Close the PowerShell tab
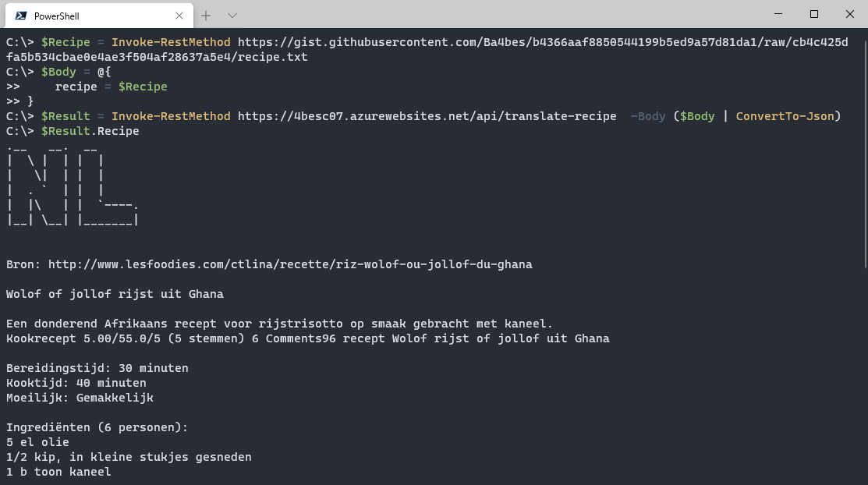Viewport: 868px width, 485px height. pos(179,15)
